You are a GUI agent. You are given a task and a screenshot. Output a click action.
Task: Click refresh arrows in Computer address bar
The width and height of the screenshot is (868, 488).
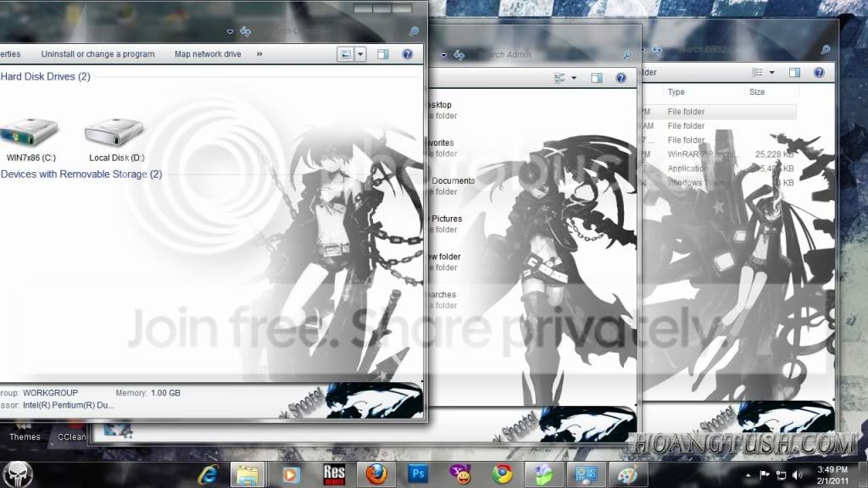tap(245, 31)
